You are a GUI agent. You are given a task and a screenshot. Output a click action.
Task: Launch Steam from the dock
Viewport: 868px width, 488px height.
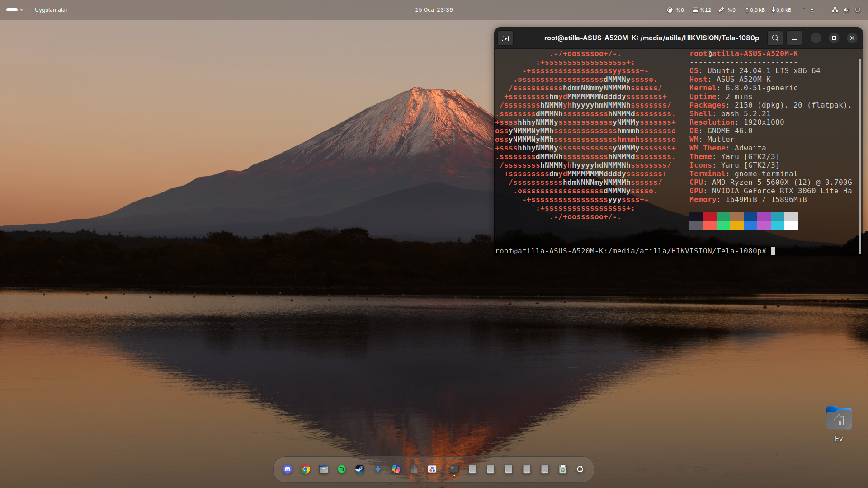click(x=360, y=469)
